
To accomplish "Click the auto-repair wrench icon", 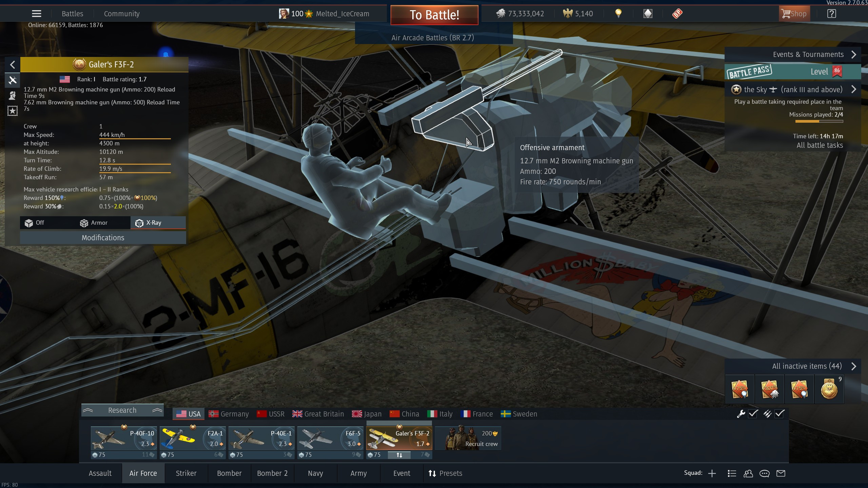I will [741, 414].
